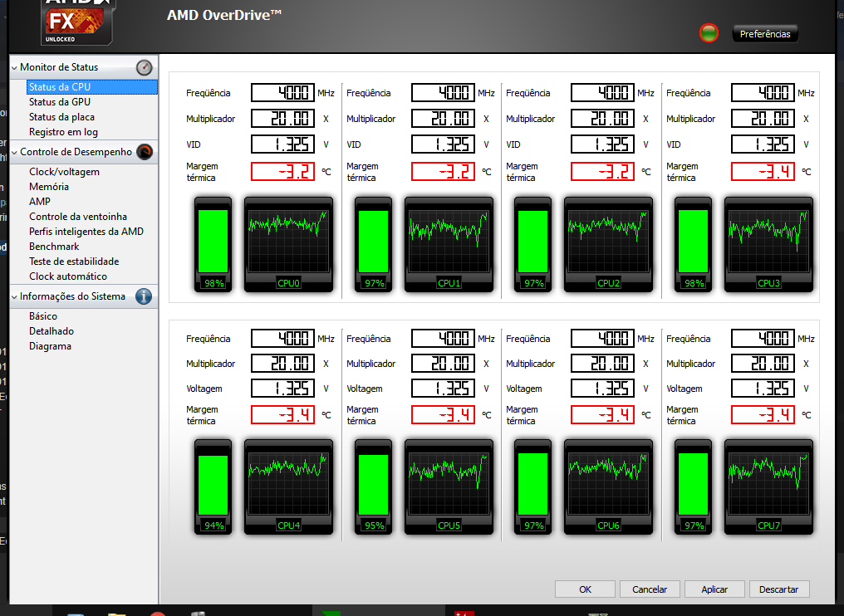Click CPU0 load bar showing 98%
The width and height of the screenshot is (844, 616).
[x=213, y=244]
